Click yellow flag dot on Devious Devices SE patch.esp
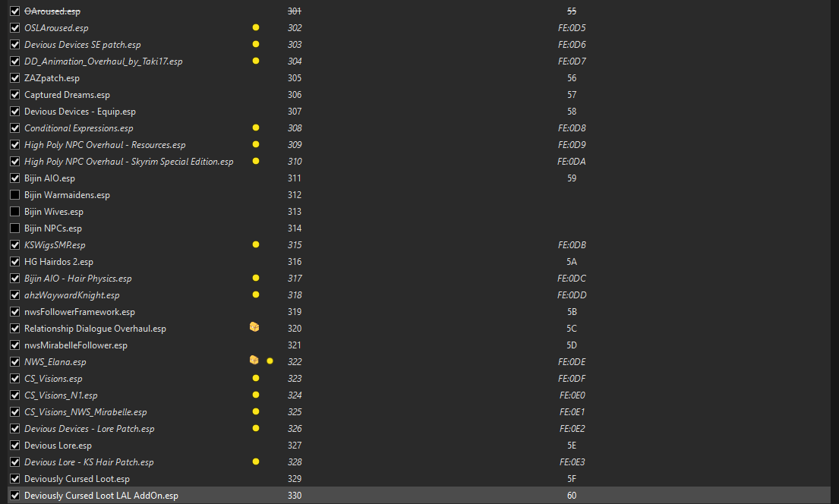839x504 pixels. tap(256, 44)
